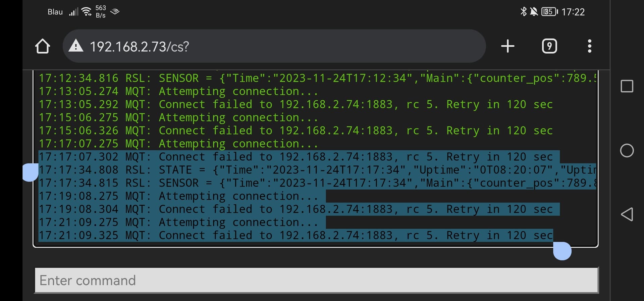Viewport: 644px width, 301px height.
Task: Tap the Android recent apps square button
Action: pos(627,86)
